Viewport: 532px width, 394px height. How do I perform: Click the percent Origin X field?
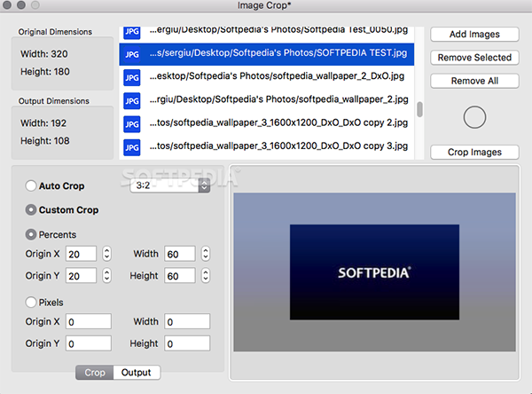[x=81, y=254]
